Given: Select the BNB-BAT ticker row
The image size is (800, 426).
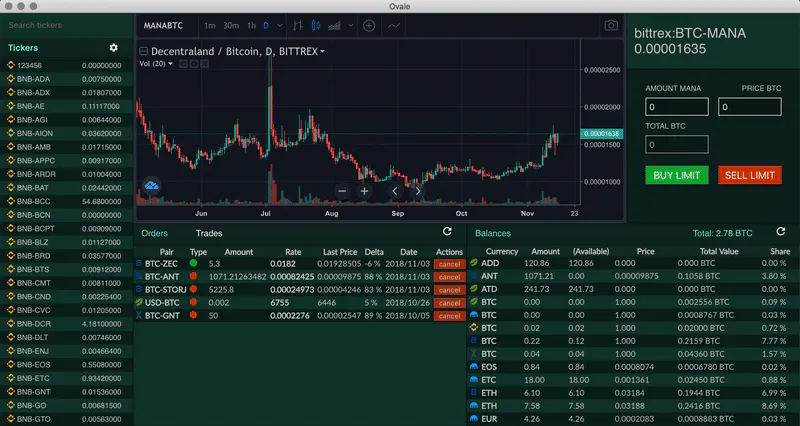Looking at the screenshot, I should tap(67, 188).
